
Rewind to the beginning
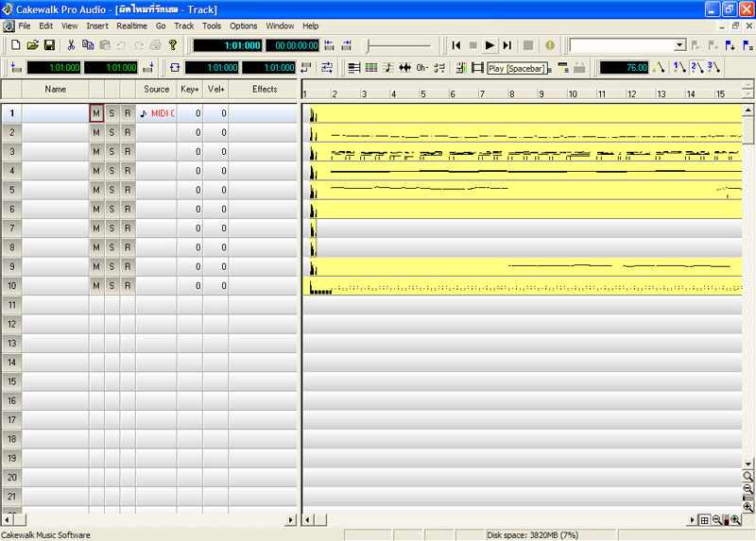click(456, 45)
